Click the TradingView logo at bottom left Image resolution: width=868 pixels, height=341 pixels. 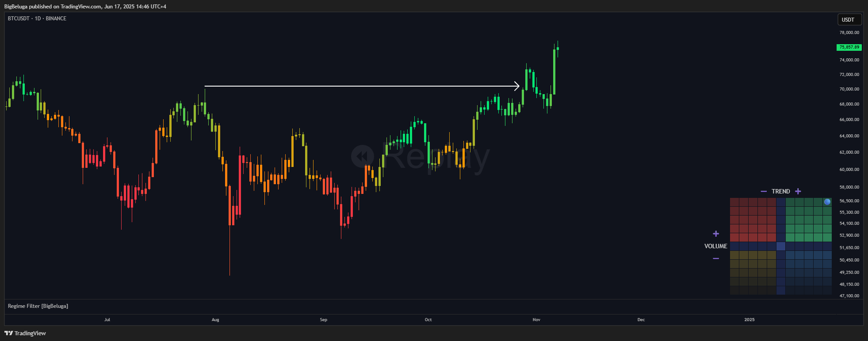pyautogui.click(x=25, y=333)
